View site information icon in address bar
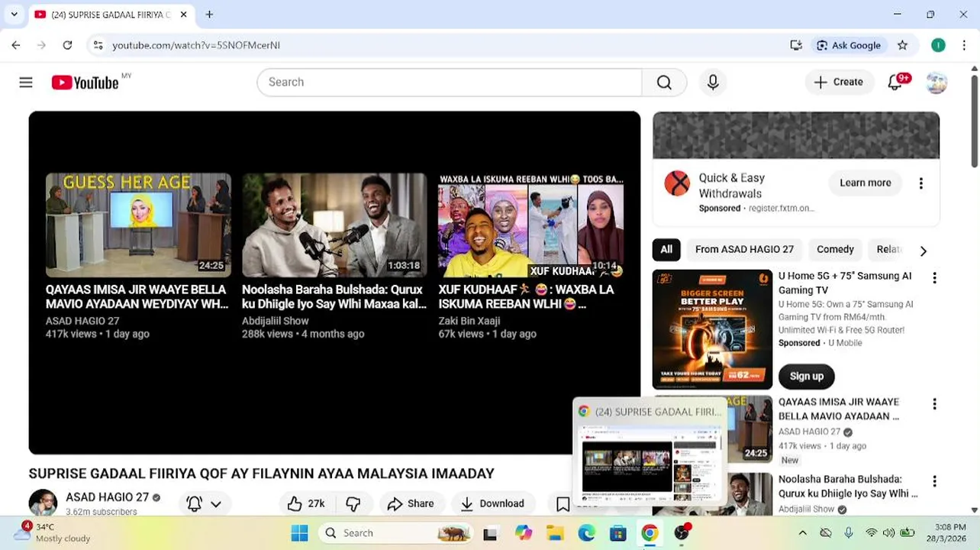Image resolution: width=980 pixels, height=550 pixels. (x=98, y=45)
